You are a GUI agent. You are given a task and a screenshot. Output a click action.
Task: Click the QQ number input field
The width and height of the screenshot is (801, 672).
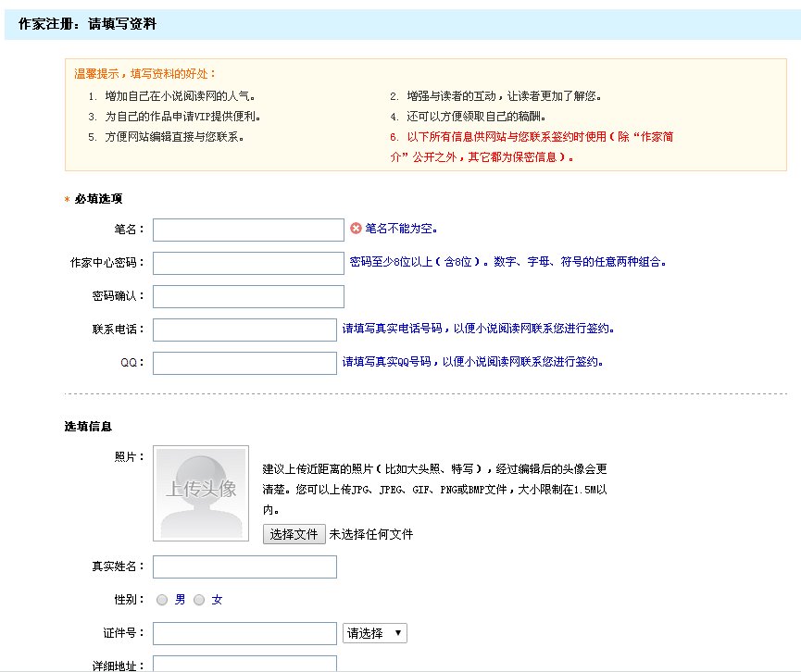click(x=244, y=362)
